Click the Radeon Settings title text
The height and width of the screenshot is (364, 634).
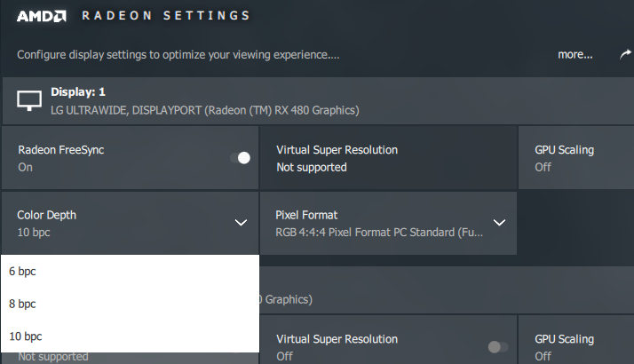(x=166, y=16)
